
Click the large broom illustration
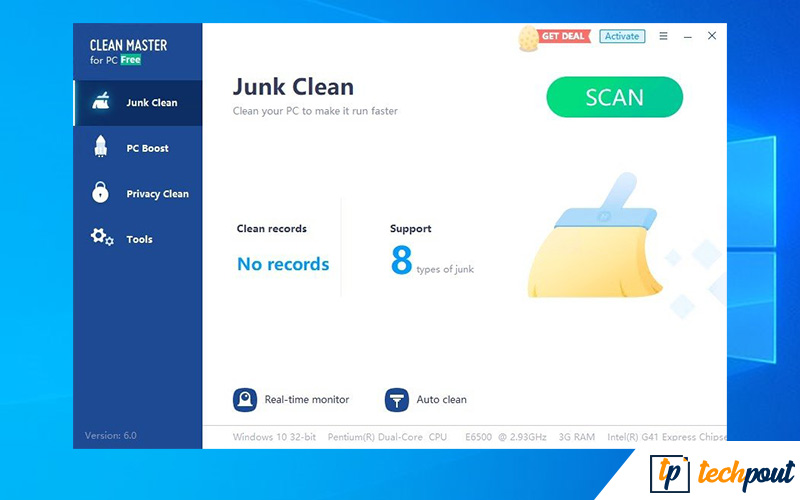[x=595, y=236]
